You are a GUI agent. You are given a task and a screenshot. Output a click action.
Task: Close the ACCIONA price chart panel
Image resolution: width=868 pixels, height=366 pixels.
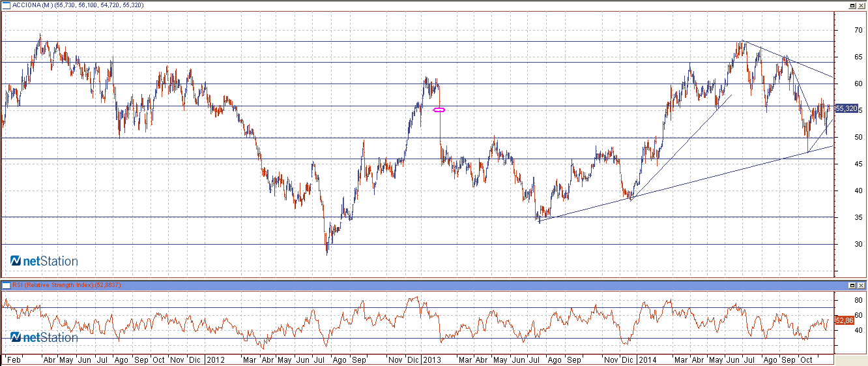pyautogui.click(x=861, y=5)
